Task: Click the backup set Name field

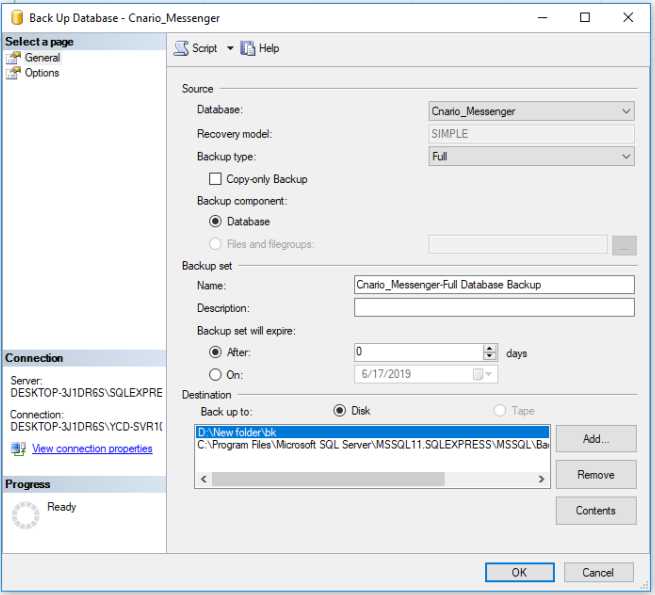Action: 494,285
